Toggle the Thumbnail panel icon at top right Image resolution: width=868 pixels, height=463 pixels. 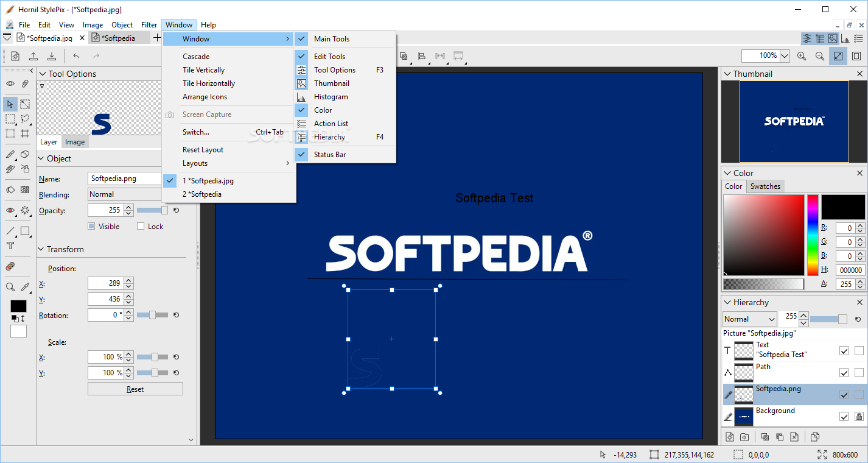pyautogui.click(x=833, y=38)
